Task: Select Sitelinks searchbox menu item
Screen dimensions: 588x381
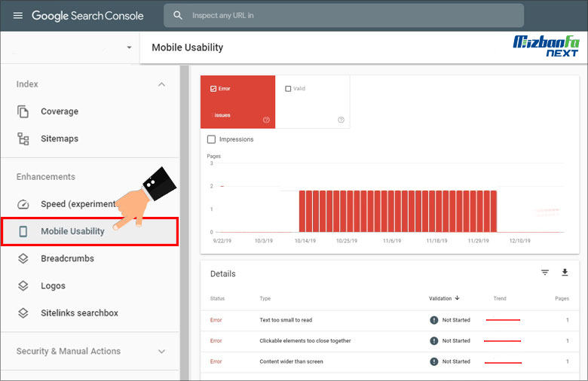Action: point(79,313)
